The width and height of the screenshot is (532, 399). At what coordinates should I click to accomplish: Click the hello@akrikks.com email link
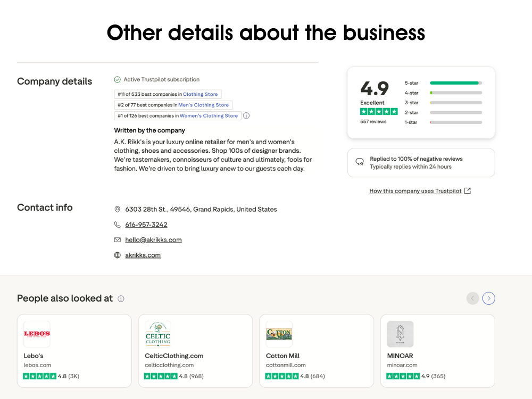pos(153,240)
